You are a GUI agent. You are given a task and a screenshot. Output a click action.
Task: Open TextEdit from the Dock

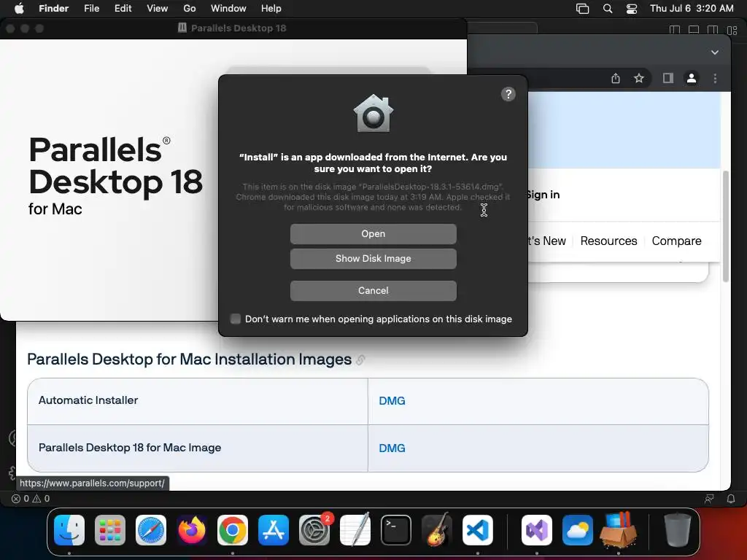pos(355,530)
